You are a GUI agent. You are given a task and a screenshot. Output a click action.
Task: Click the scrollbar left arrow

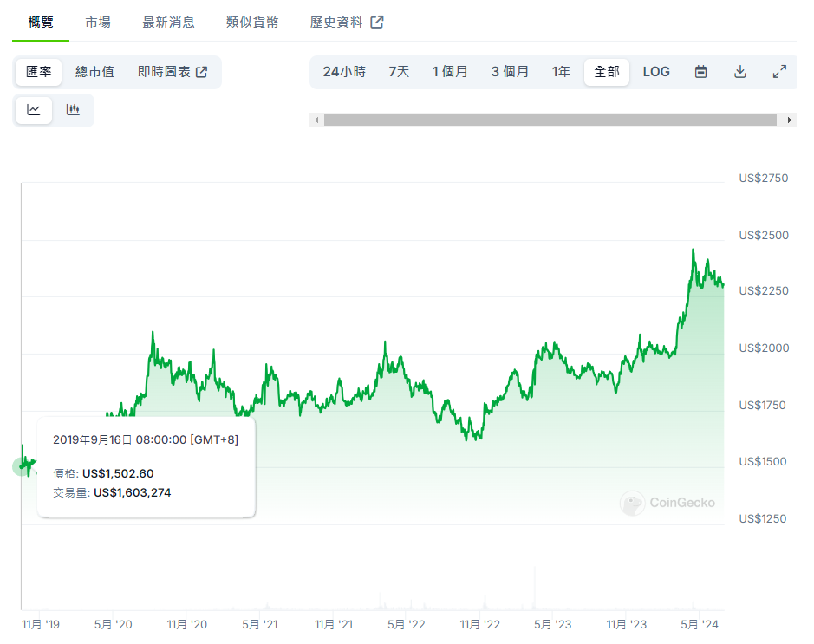(316, 120)
